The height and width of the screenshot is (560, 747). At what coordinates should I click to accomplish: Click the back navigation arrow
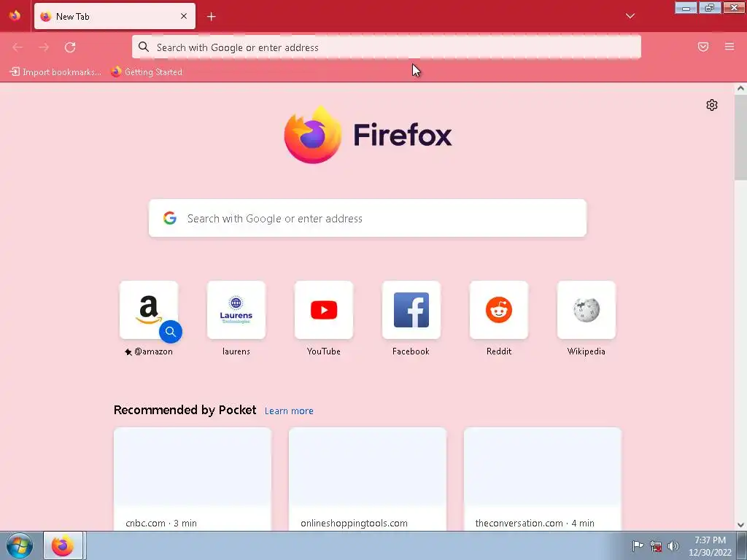pyautogui.click(x=18, y=47)
